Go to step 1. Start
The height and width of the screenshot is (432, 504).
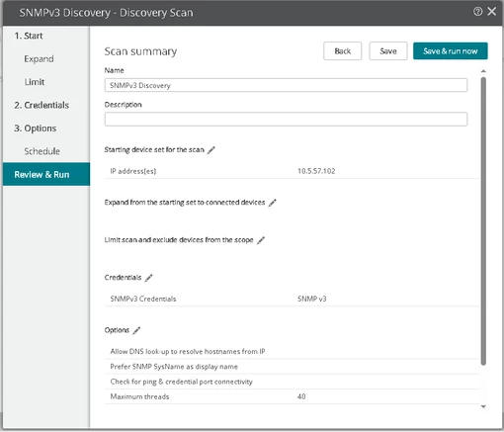click(29, 36)
